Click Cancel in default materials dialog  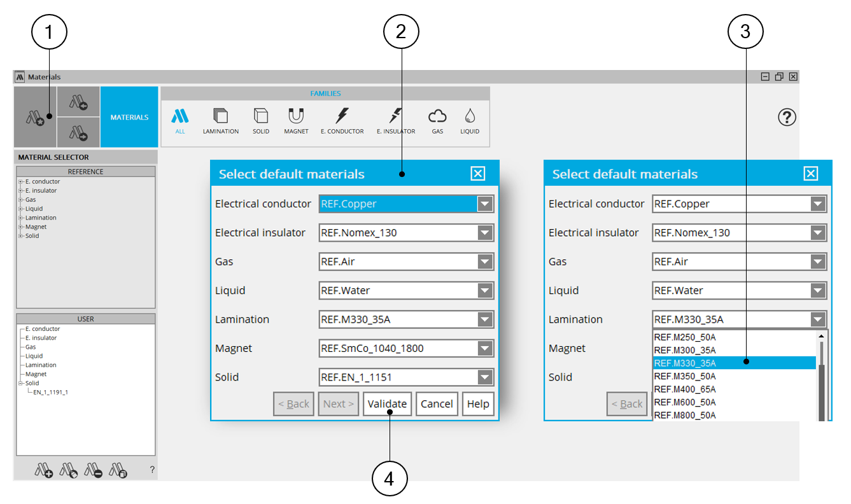click(437, 403)
